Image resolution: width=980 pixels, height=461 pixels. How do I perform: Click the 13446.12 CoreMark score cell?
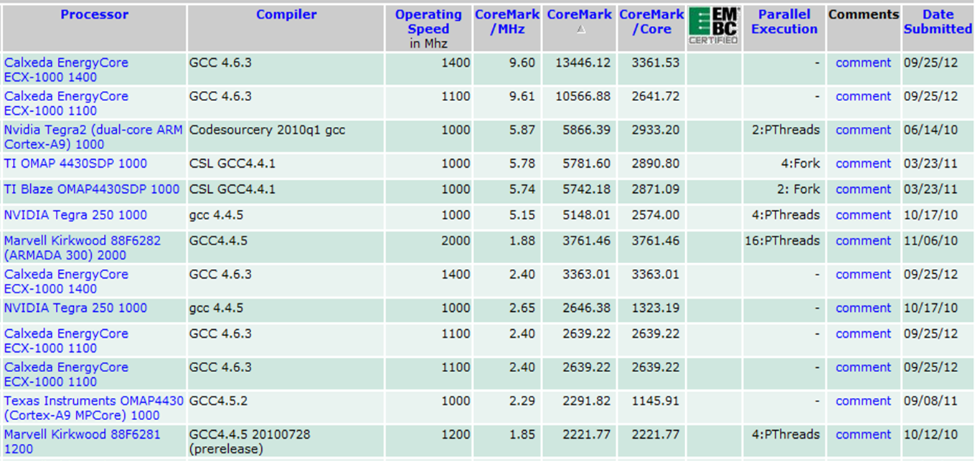click(583, 62)
